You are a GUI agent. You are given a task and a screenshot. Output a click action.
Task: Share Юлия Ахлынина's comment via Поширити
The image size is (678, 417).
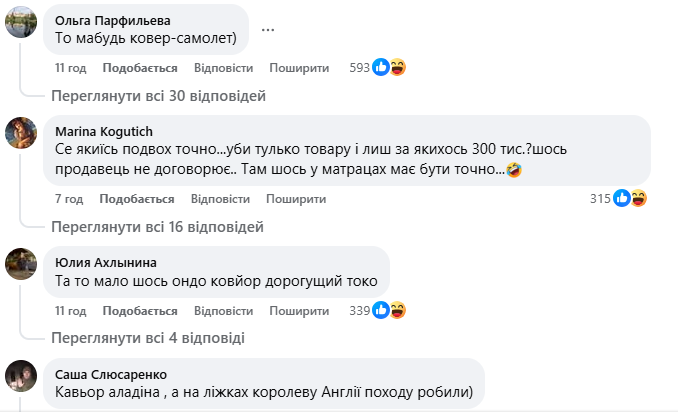coord(298,310)
